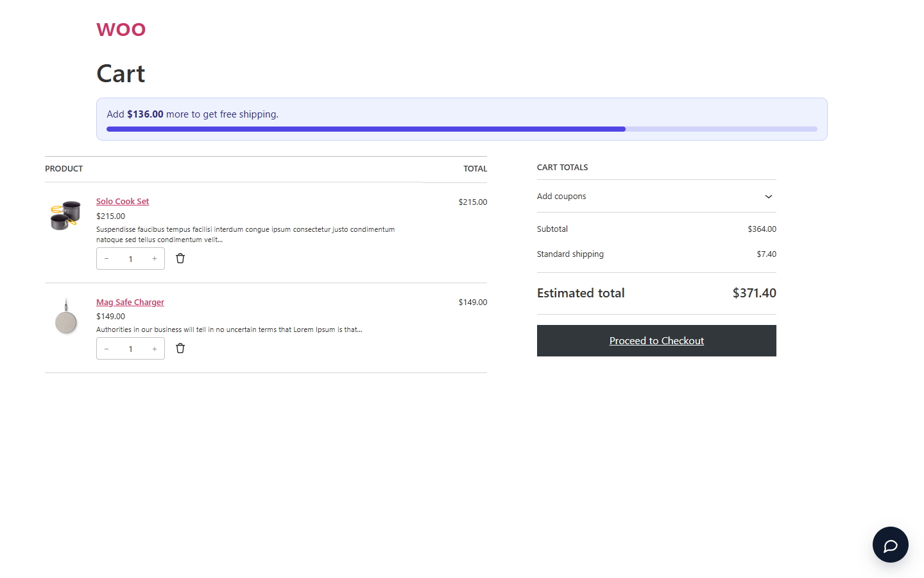Image resolution: width=924 pixels, height=578 pixels.
Task: Focus the Mag Safe Charger quantity field
Action: tap(131, 349)
